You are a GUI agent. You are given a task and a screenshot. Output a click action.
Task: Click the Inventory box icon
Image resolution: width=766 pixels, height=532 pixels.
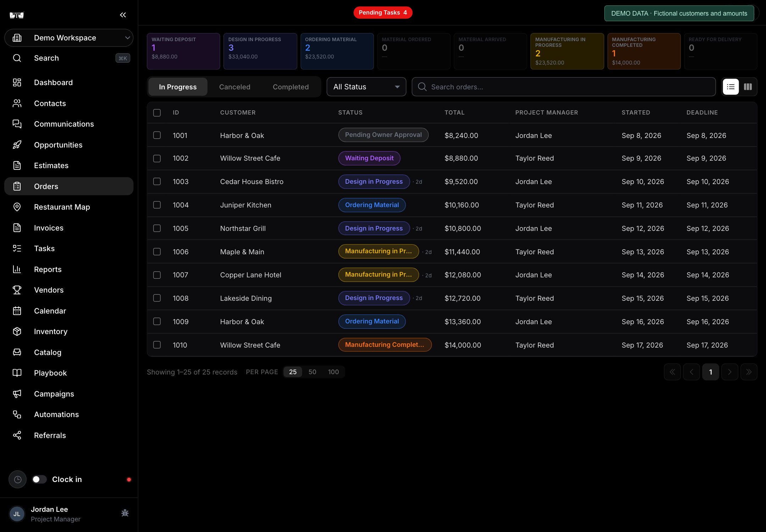[17, 332]
